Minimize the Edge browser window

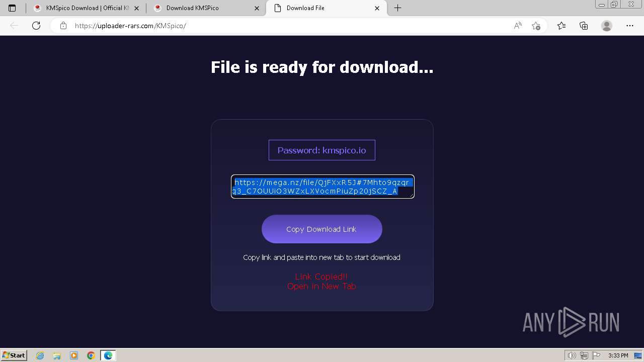coord(602,5)
